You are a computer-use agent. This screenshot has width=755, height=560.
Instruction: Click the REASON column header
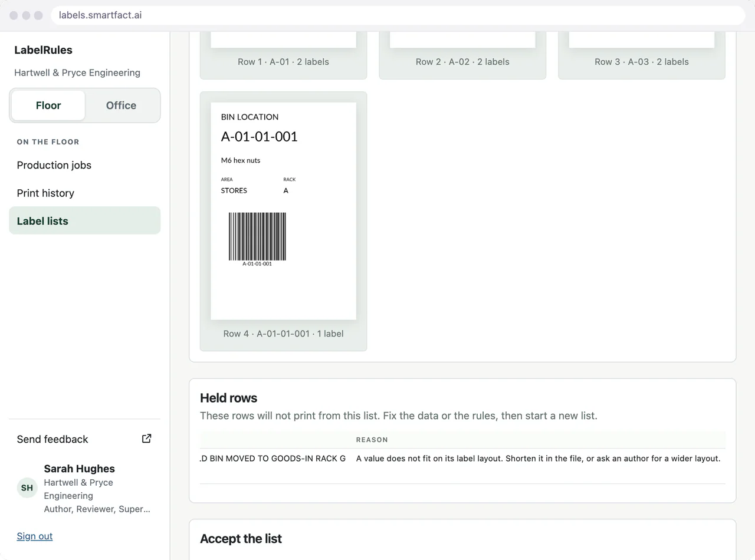click(x=372, y=440)
